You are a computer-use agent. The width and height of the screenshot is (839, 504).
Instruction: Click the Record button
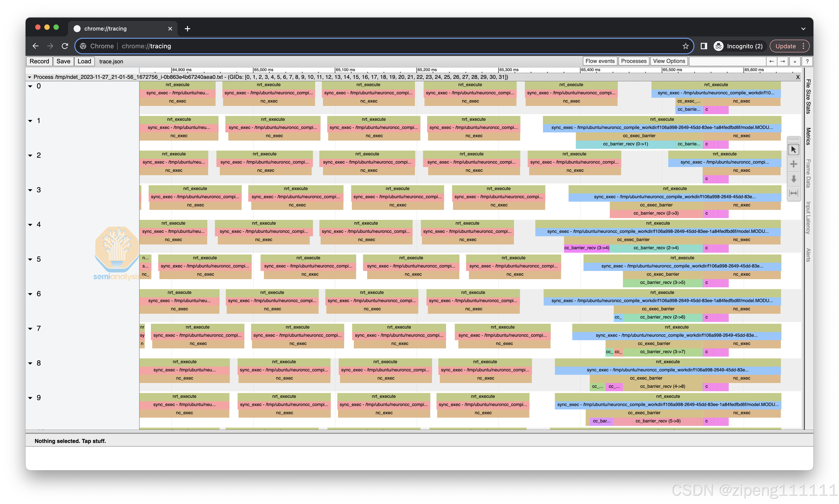pyautogui.click(x=39, y=61)
